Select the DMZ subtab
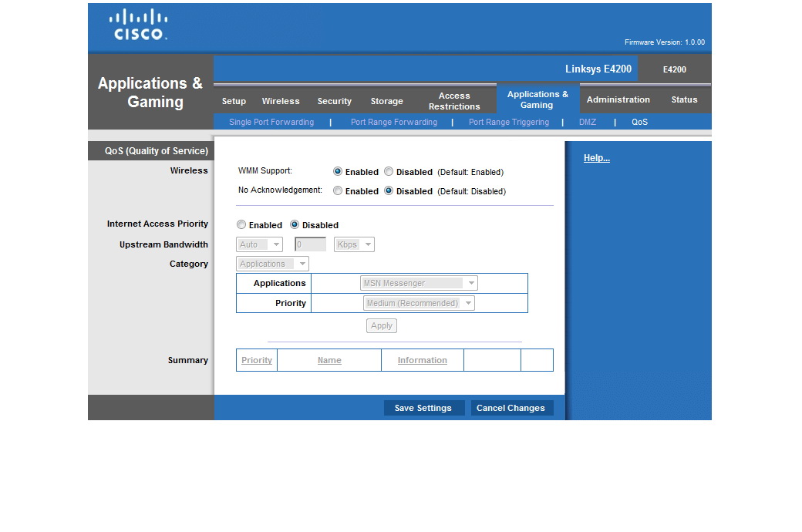 click(x=587, y=122)
